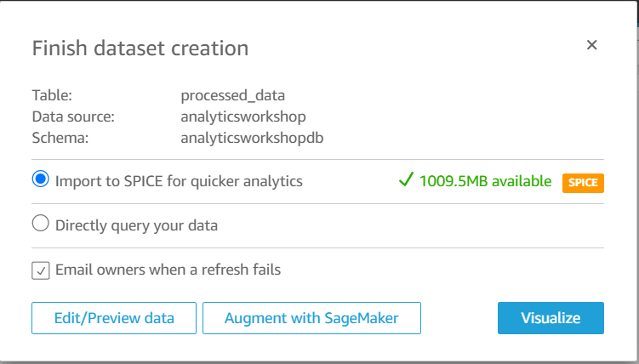Click the analyticsworkshop data source value
Image resolution: width=639 pixels, height=364 pixels.
click(x=243, y=117)
